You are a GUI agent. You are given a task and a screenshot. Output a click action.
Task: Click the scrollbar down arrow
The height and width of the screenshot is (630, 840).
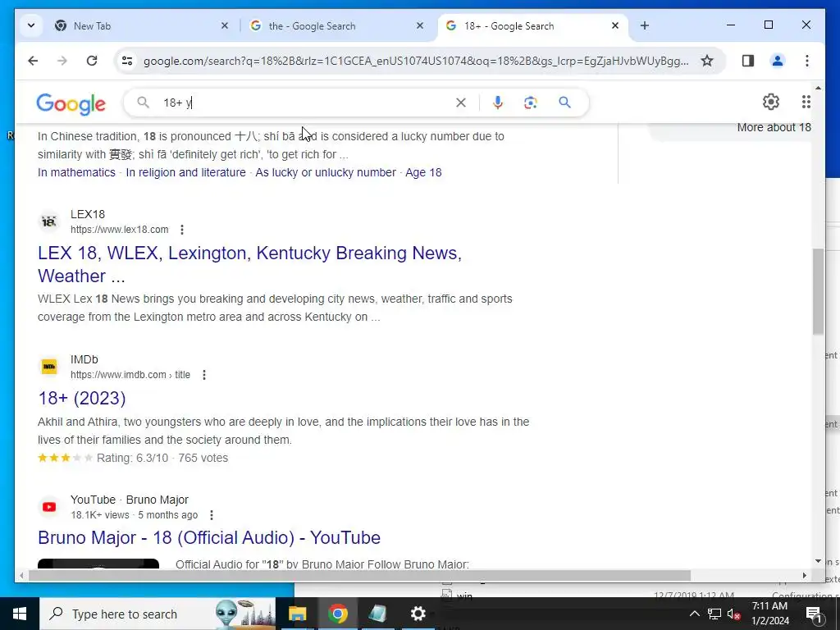tap(818, 561)
